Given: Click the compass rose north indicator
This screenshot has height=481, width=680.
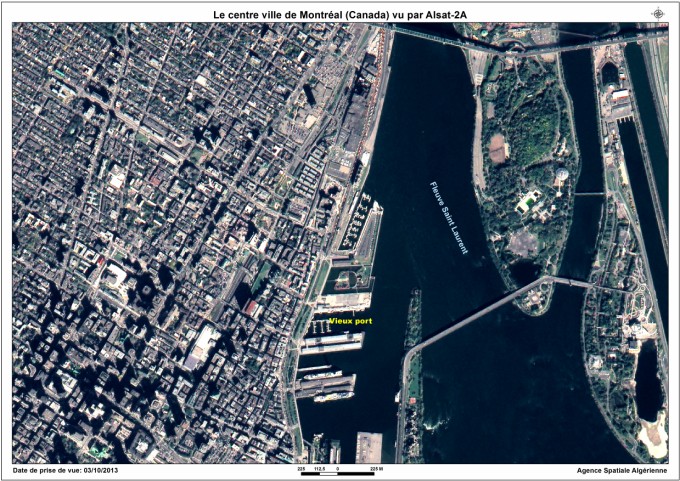Looking at the screenshot, I should pyautogui.click(x=657, y=13).
